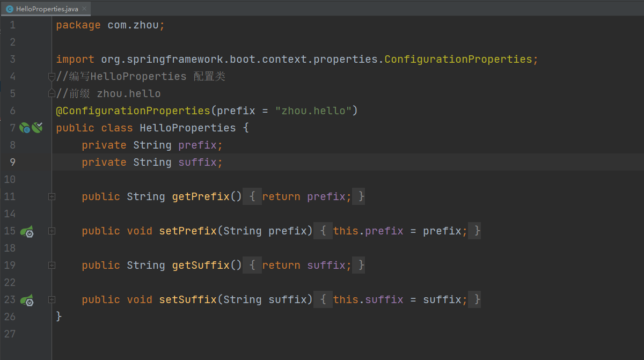Image resolution: width=644 pixels, height=360 pixels.
Task: Expand the folded setPrefix method
Action: pos(52,231)
